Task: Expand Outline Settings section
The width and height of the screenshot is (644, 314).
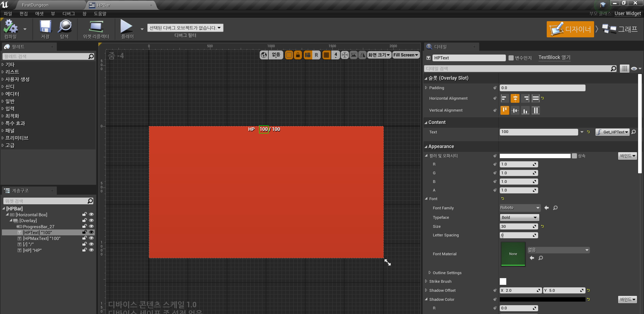Action: point(430,273)
